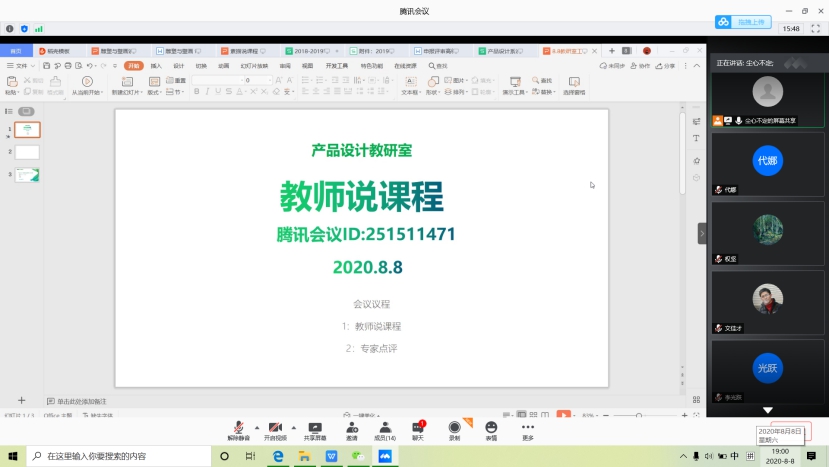Viewport: 830px width, 467px height.
Task: Insert a 文本框 text box
Action: pyautogui.click(x=410, y=85)
